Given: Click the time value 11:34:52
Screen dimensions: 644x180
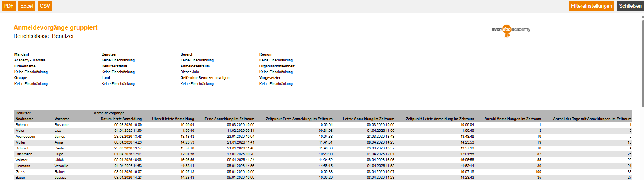Looking at the screenshot, I should 326,160.
